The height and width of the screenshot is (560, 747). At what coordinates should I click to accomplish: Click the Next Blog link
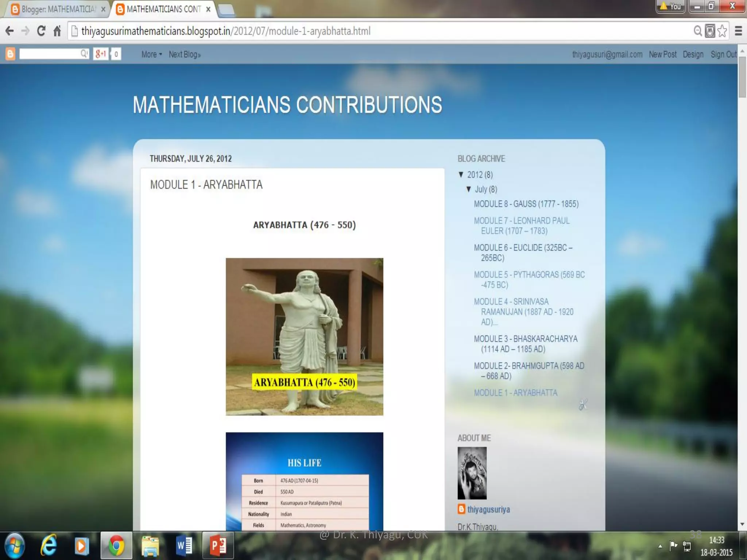click(185, 54)
